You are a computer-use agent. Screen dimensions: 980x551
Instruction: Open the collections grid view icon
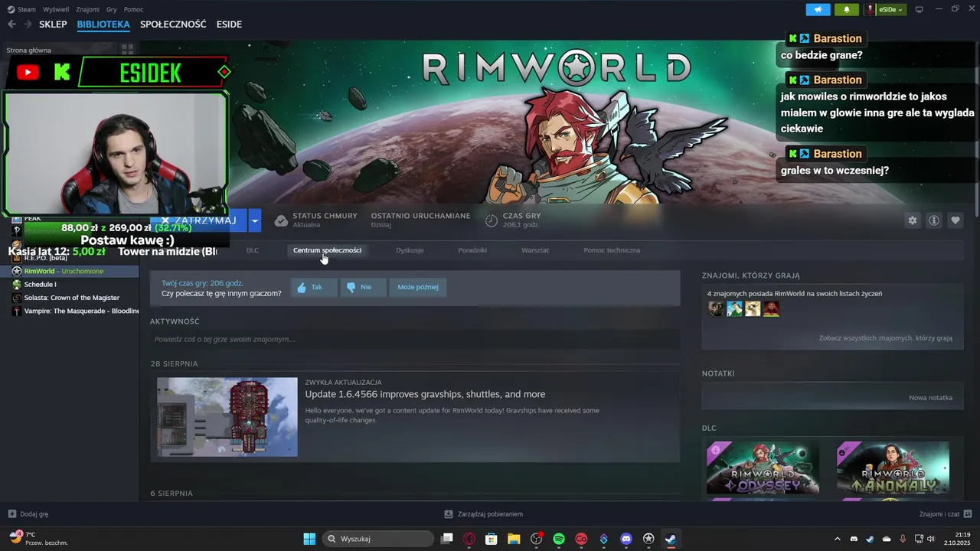[127, 50]
